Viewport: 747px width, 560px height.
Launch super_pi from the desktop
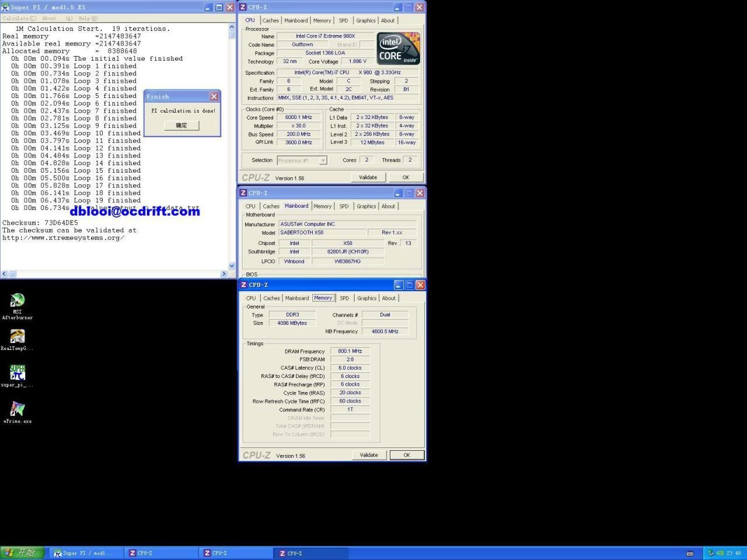tap(17, 373)
